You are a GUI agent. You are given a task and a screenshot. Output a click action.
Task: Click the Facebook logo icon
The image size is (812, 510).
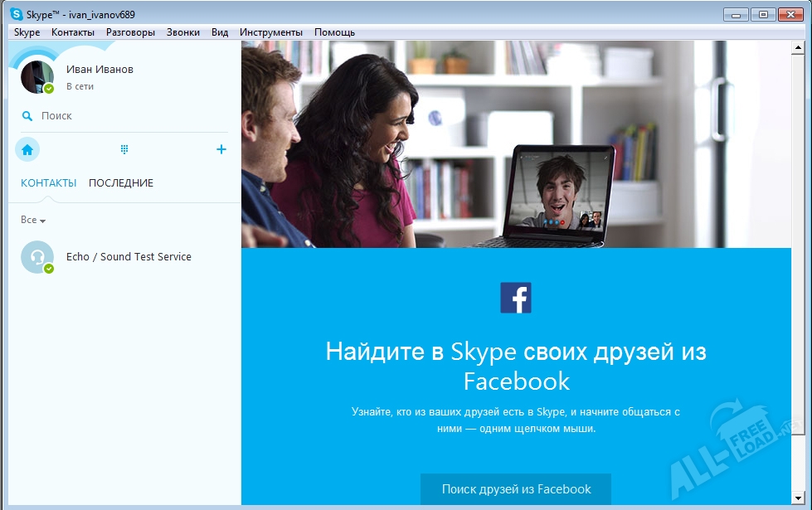(x=515, y=299)
